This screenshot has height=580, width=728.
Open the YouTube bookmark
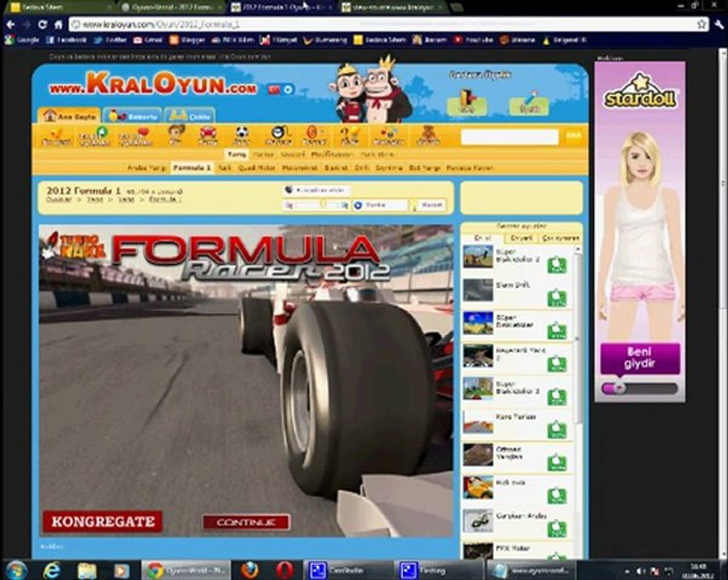tap(473, 40)
